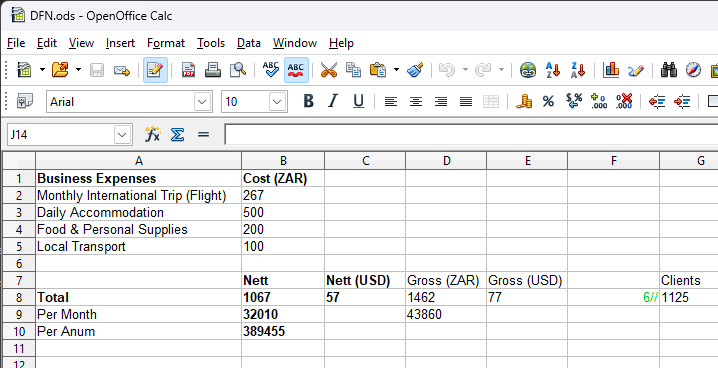Viewport: 718px width, 368px height.
Task: Click the Copy icon
Action: pos(353,70)
